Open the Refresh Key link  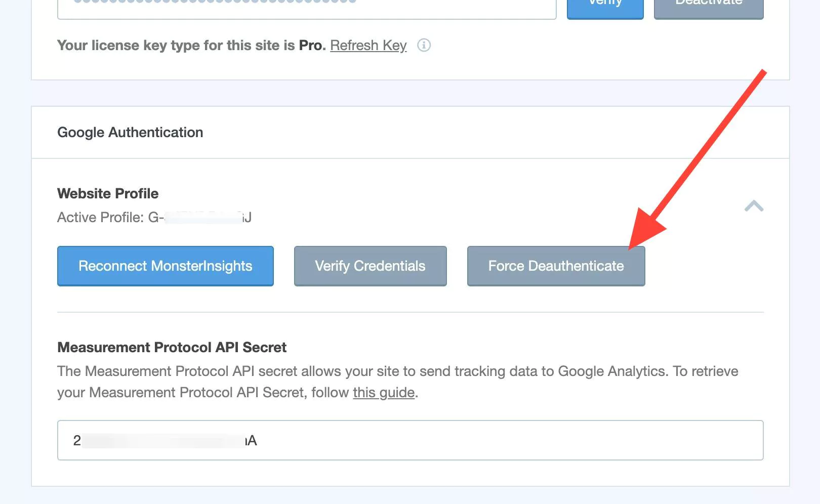point(368,46)
